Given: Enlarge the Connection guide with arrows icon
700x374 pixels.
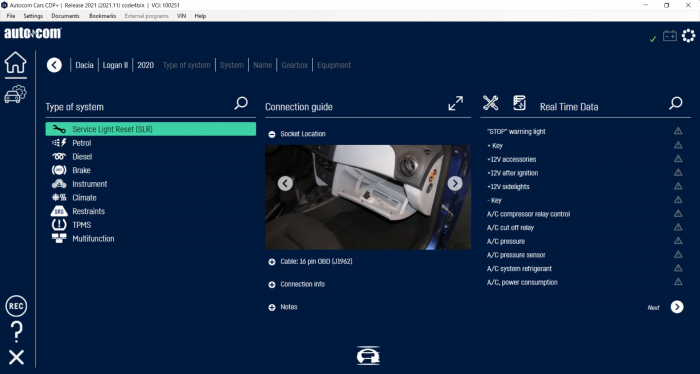Looking at the screenshot, I should coord(456,104).
